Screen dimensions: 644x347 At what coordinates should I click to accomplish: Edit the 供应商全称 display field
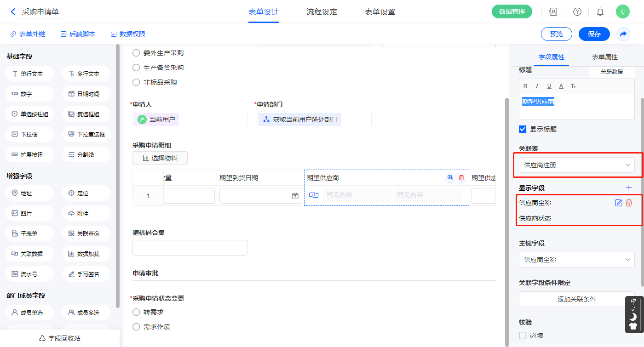(x=619, y=203)
